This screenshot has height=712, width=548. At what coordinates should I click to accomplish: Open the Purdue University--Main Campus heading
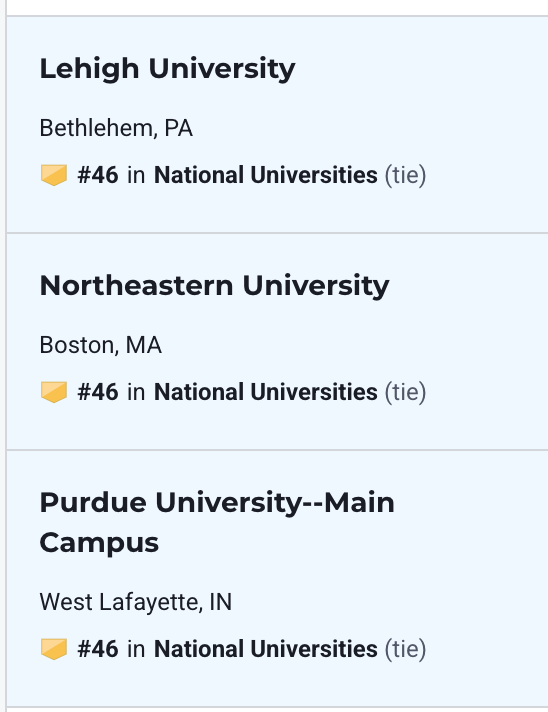[217, 523]
